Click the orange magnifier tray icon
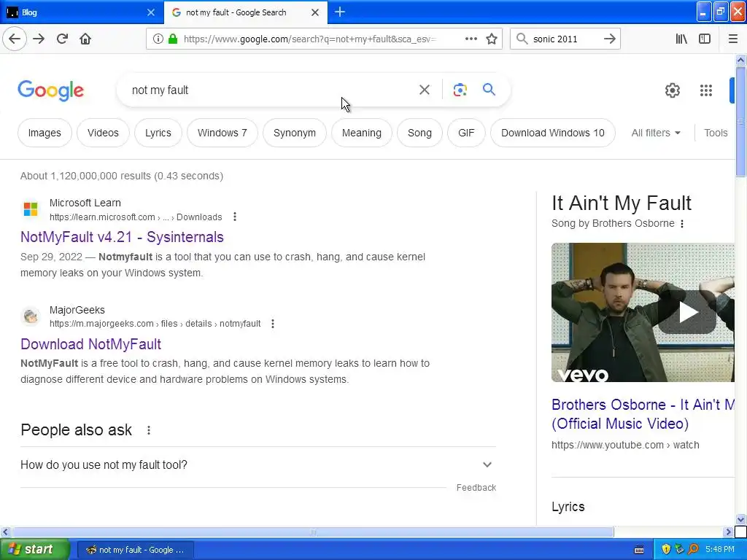The height and width of the screenshot is (560, 747). coord(693,549)
